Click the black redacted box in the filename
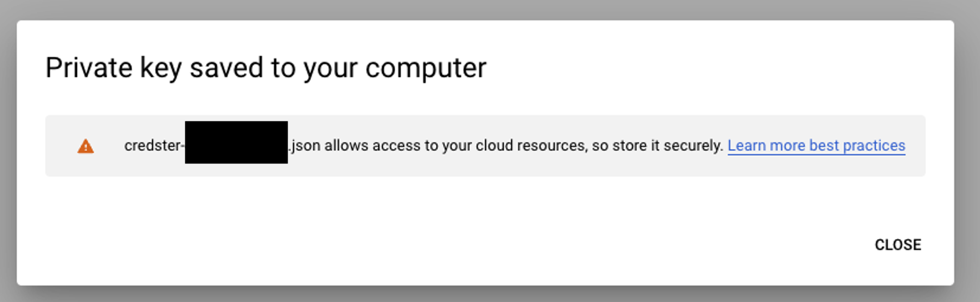 click(x=236, y=142)
